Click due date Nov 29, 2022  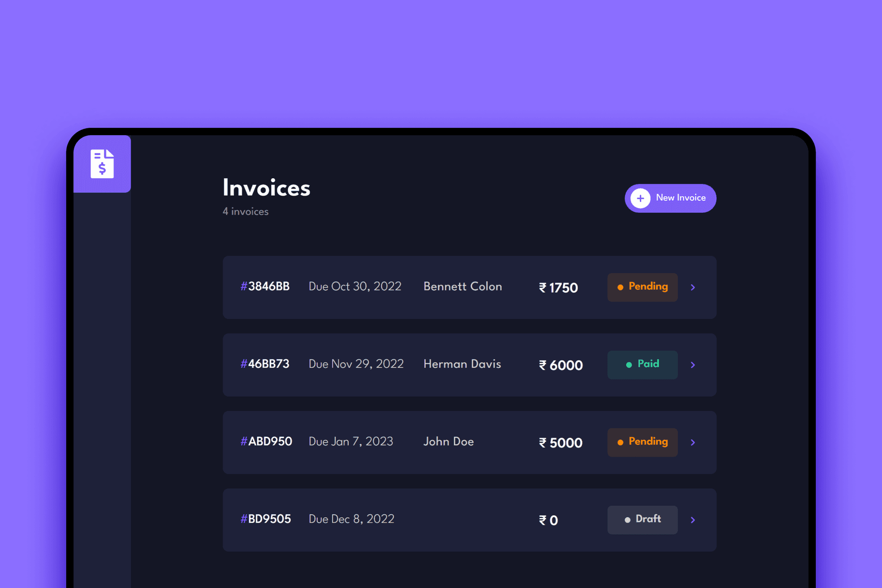click(x=356, y=364)
